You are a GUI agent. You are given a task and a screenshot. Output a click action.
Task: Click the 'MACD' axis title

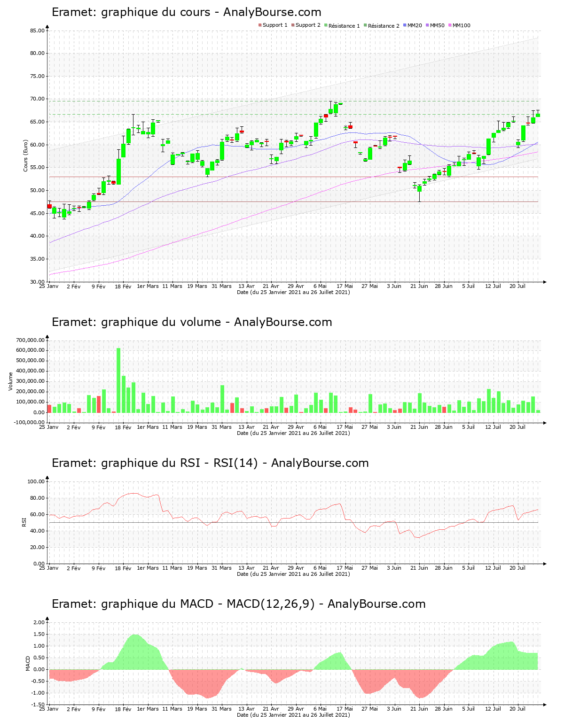pos(28,663)
